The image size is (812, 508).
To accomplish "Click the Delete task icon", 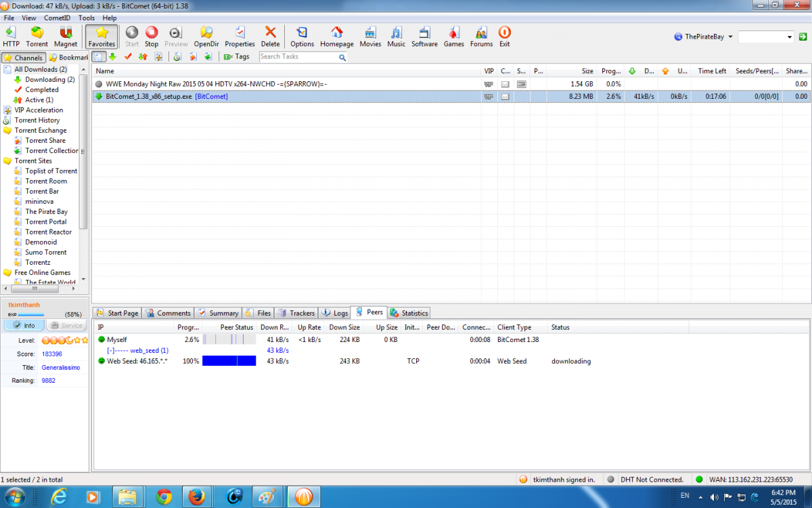I will tap(271, 33).
